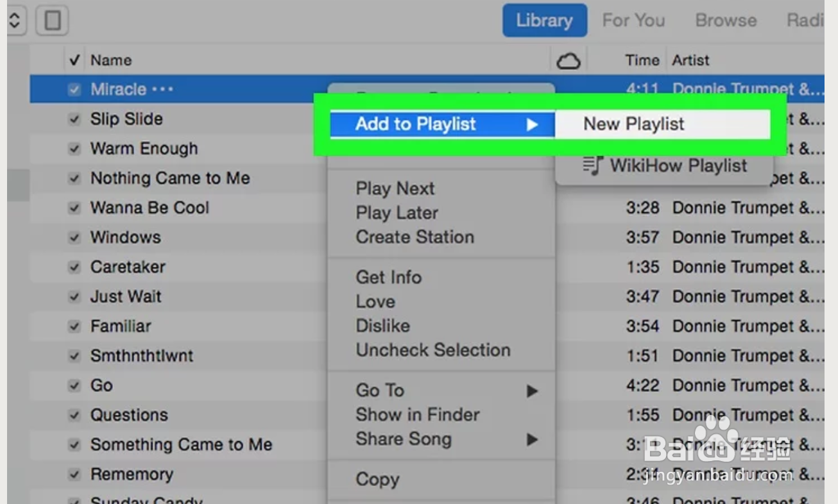
Task: Open the more options dots beside Miracle
Action: [x=162, y=89]
